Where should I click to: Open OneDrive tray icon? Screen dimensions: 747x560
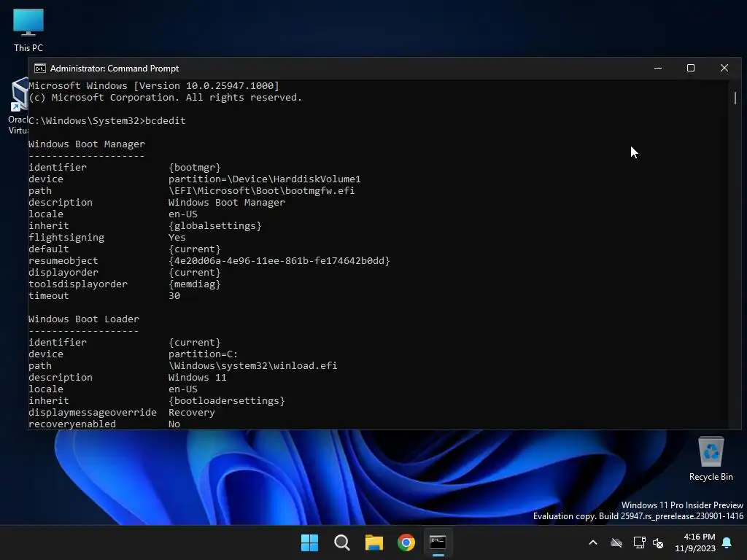616,542
